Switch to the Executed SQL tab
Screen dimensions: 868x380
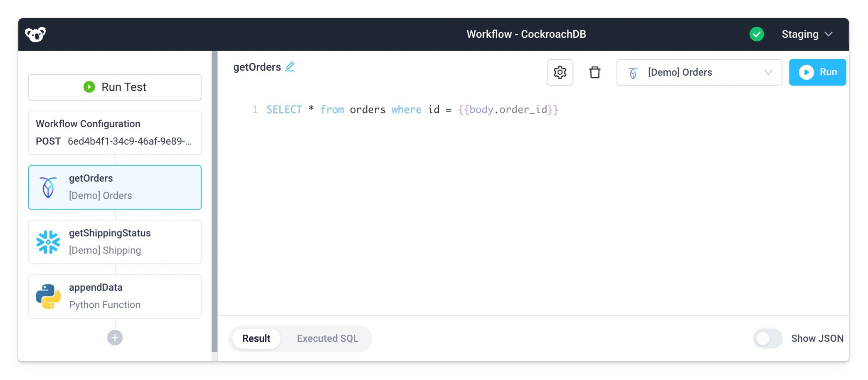(327, 338)
